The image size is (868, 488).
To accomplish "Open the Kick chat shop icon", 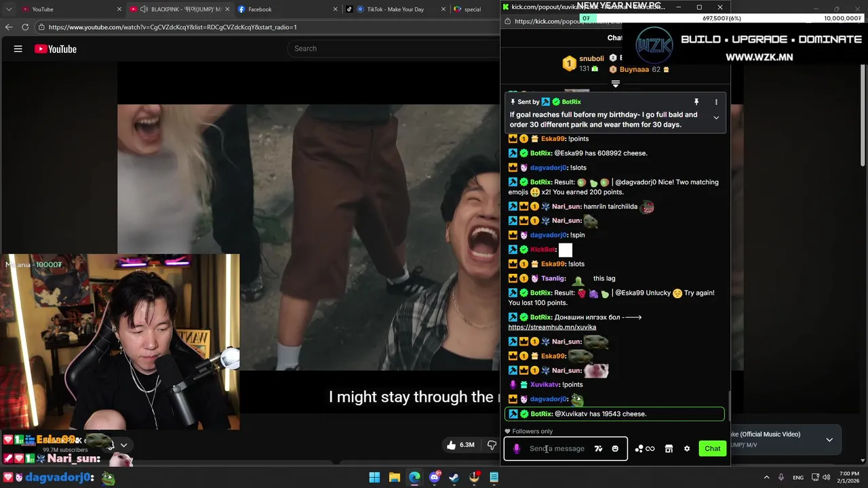I will (x=669, y=449).
